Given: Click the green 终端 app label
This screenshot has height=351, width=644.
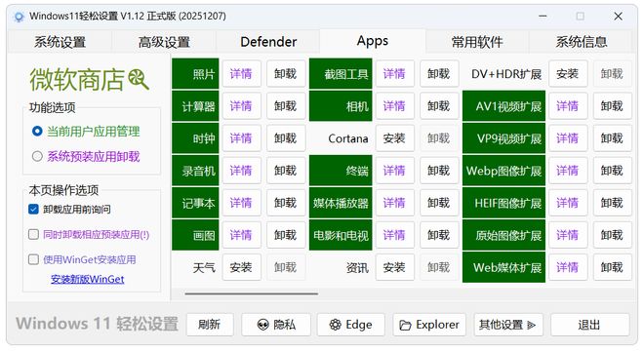Looking at the screenshot, I should click(341, 171).
